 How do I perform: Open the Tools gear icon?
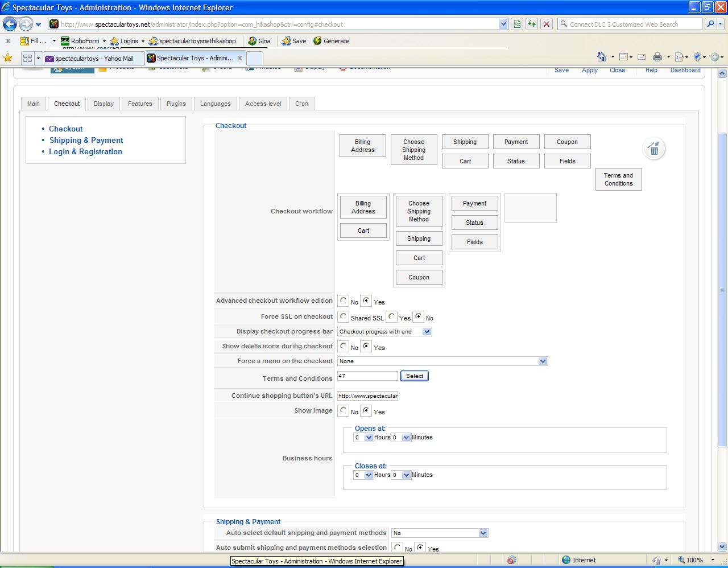click(x=715, y=57)
